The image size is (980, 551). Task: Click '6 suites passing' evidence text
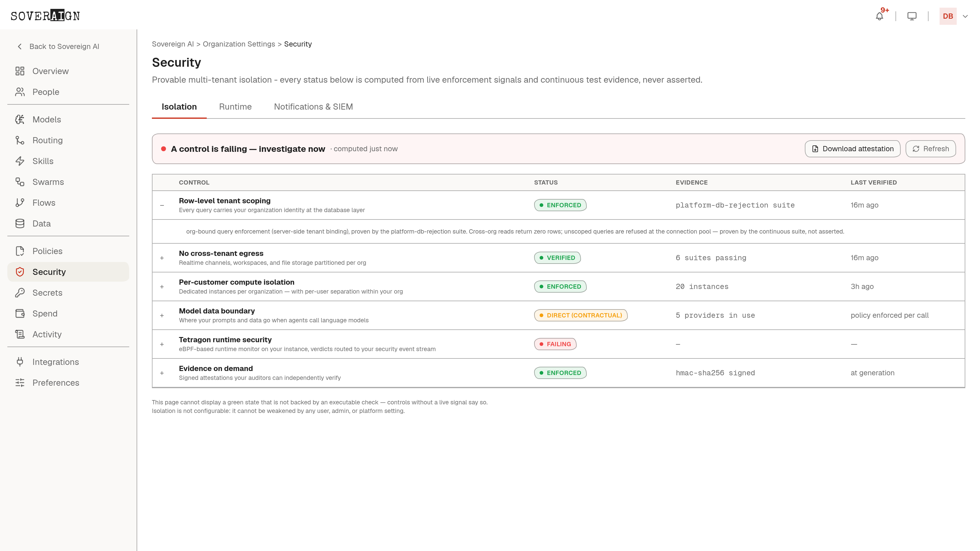pyautogui.click(x=710, y=258)
